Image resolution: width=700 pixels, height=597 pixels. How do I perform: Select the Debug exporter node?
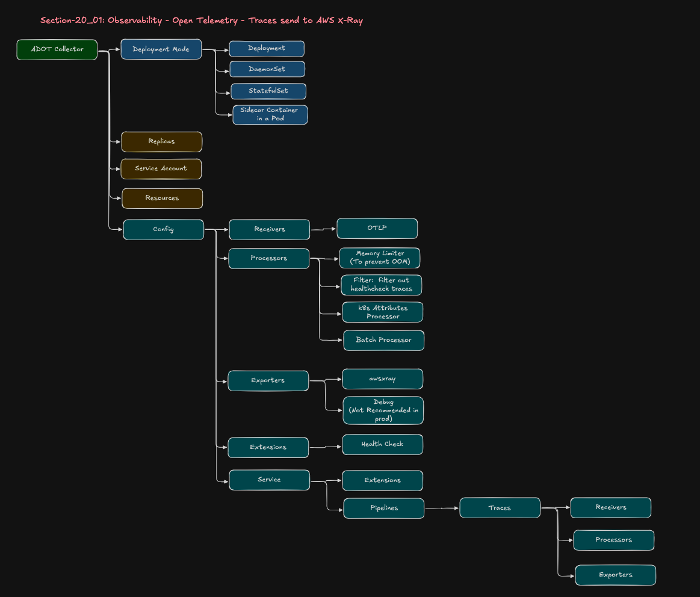click(383, 410)
